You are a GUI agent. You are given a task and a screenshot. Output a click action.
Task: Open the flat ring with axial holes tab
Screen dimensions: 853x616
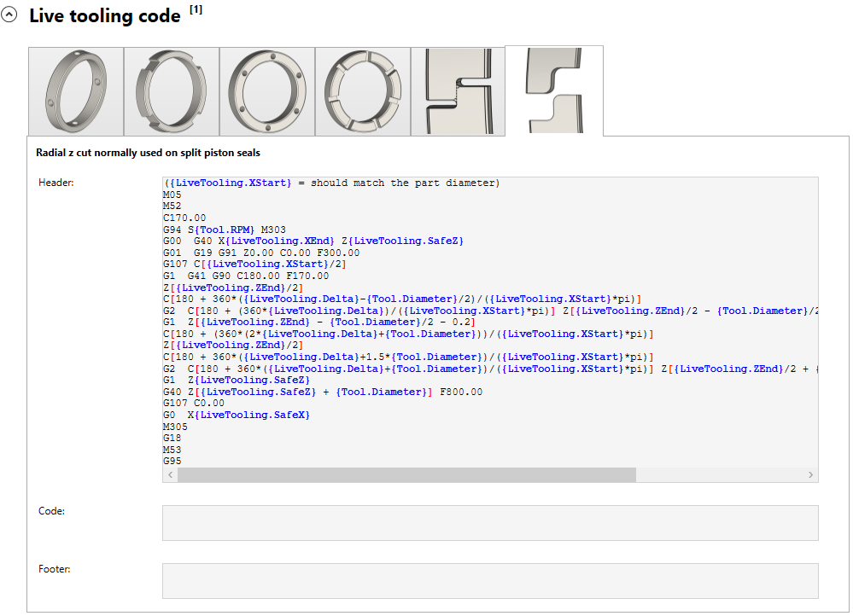267,91
